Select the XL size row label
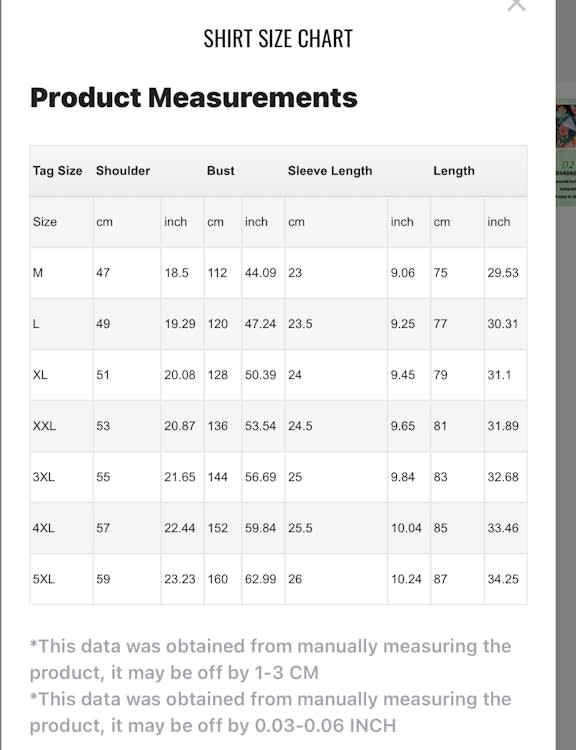This screenshot has width=576, height=750. [40, 375]
